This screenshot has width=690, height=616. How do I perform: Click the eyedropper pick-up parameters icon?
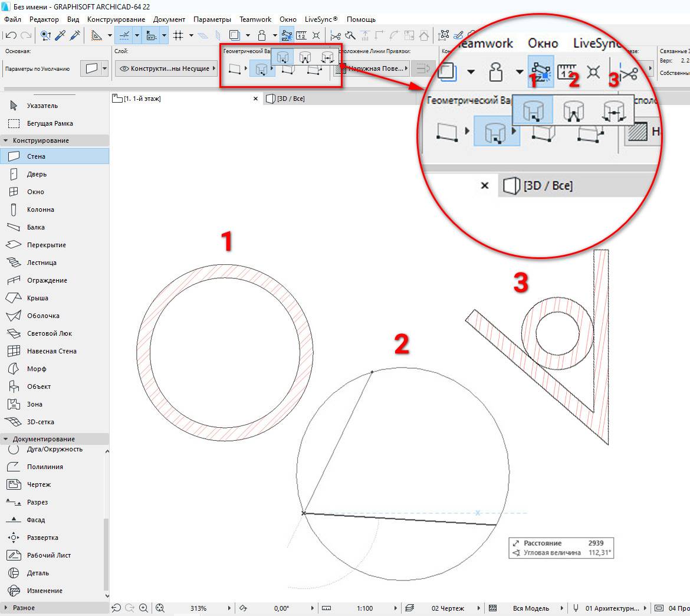click(x=60, y=35)
